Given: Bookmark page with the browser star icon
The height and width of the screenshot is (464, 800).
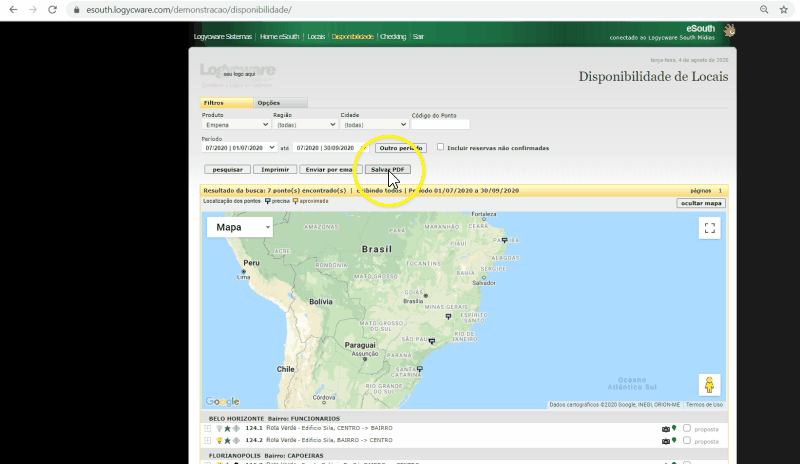Looking at the screenshot, I should click(x=784, y=9).
